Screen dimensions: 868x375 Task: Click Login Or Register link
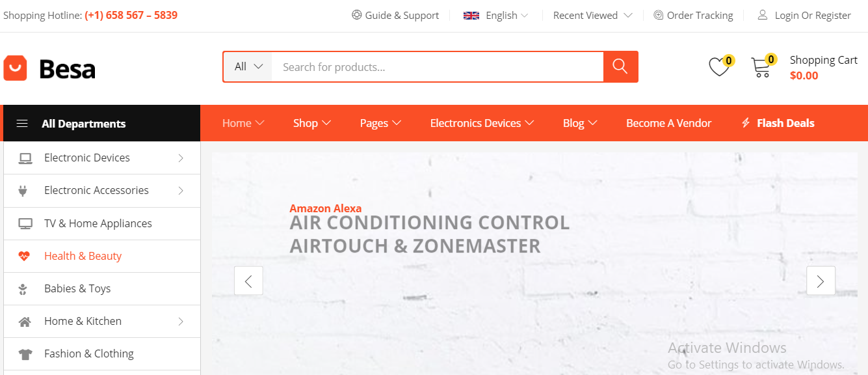click(804, 16)
